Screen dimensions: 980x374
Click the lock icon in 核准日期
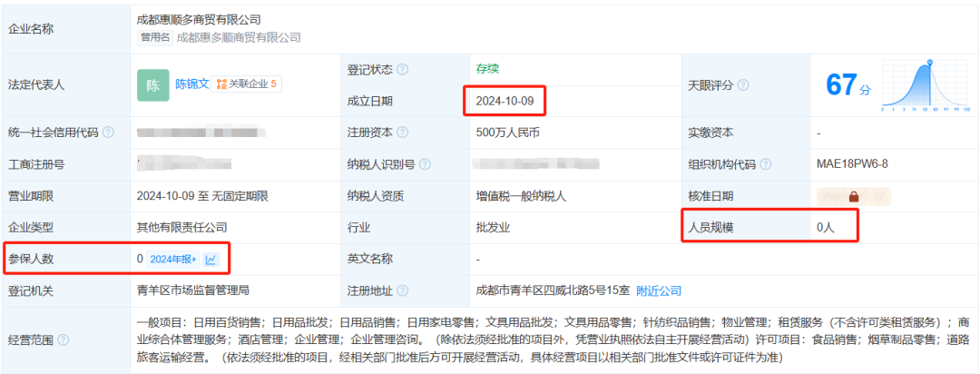pos(853,195)
